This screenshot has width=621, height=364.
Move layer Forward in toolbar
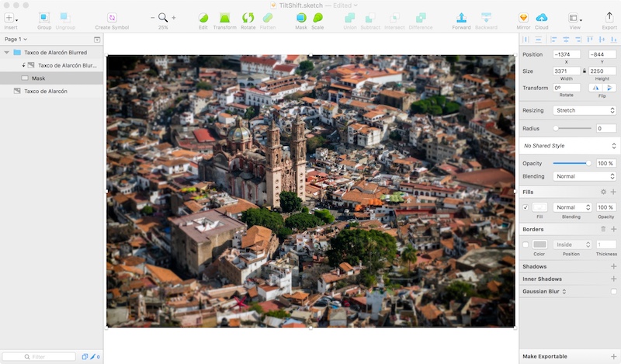pos(461,17)
